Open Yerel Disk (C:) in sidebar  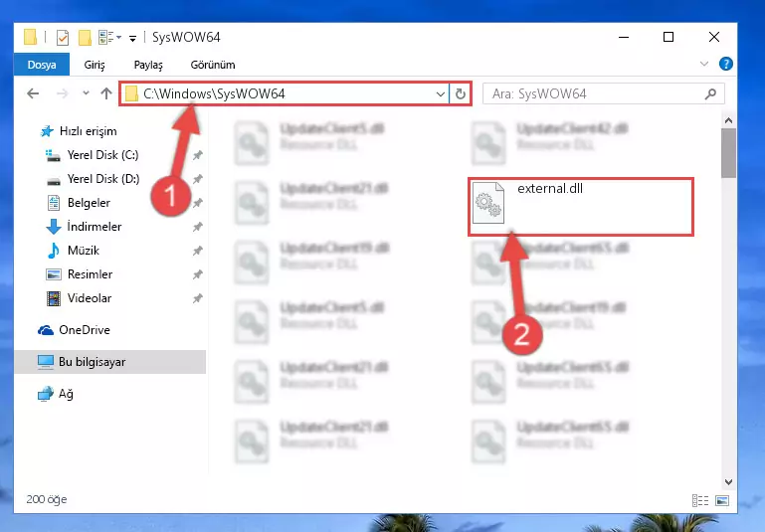102,155
